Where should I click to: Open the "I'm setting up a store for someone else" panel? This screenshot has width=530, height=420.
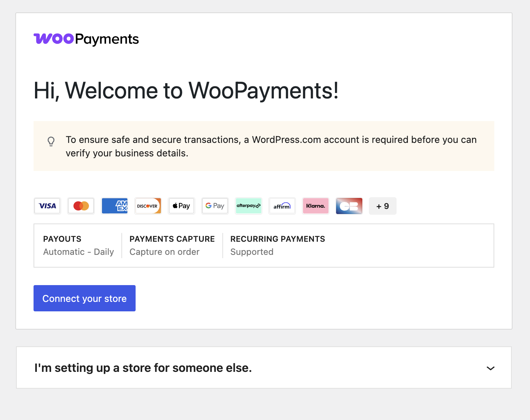[264, 367]
